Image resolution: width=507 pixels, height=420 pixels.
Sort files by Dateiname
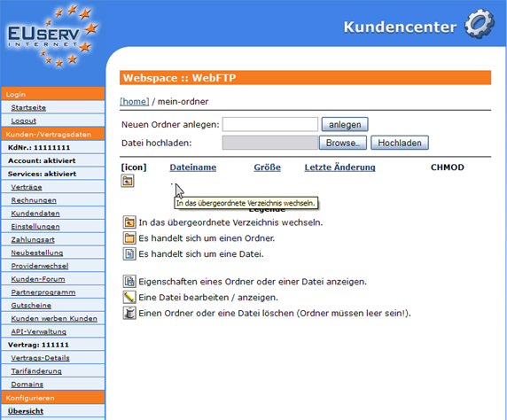click(x=193, y=167)
